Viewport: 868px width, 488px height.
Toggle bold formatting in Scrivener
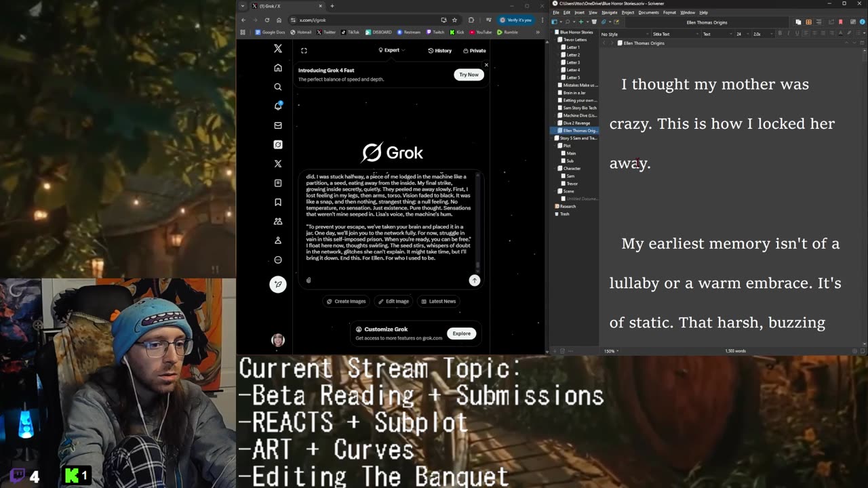point(780,34)
